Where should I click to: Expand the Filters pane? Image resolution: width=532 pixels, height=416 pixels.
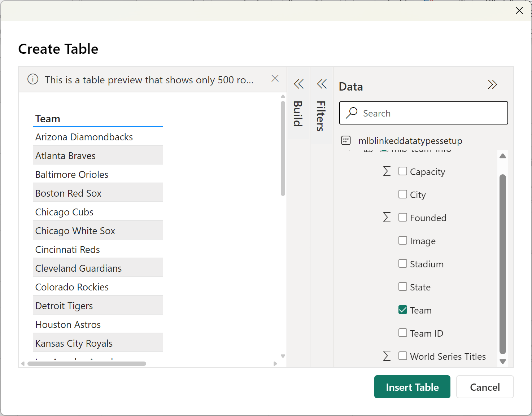(x=322, y=84)
